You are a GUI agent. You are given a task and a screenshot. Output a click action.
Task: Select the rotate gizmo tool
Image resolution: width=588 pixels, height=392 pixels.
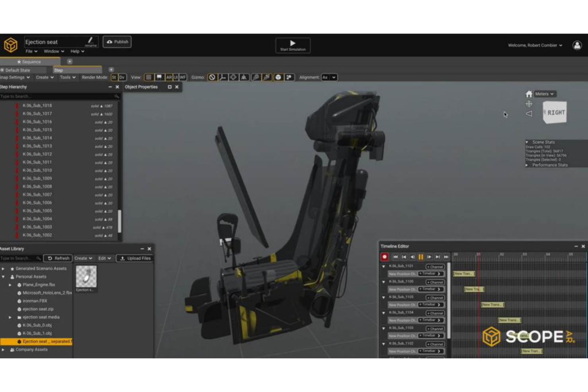(x=233, y=77)
